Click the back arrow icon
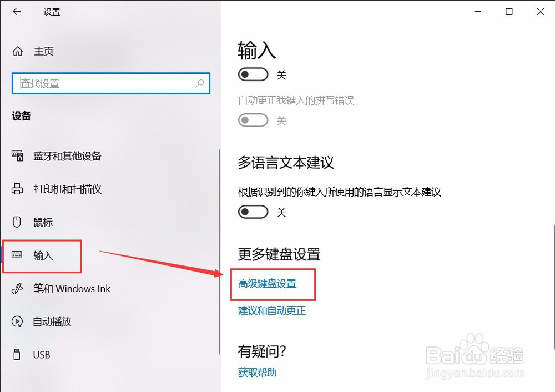Image resolution: width=555 pixels, height=392 pixels. [17, 12]
